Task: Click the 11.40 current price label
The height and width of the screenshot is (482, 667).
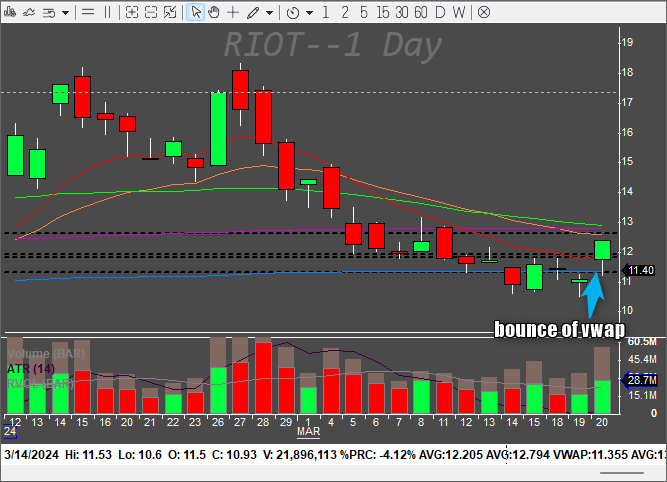Action: click(x=640, y=270)
